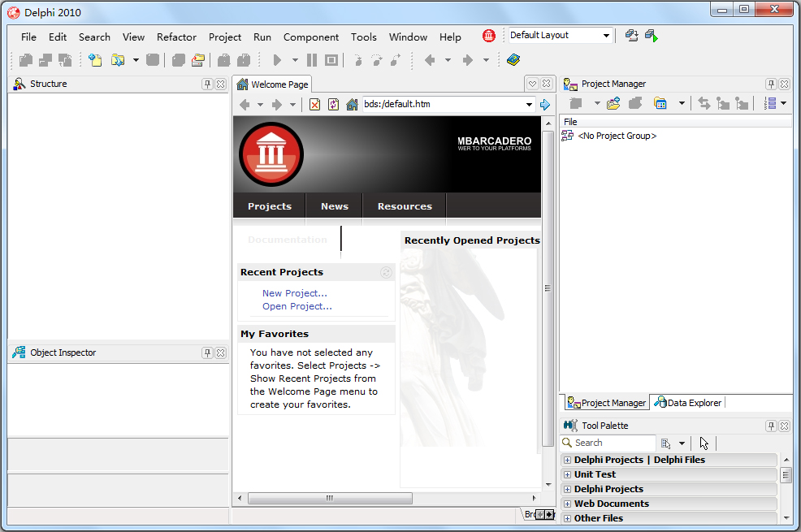This screenshot has width=801, height=532.
Task: Switch to the Data Explorer tab
Action: 688,403
